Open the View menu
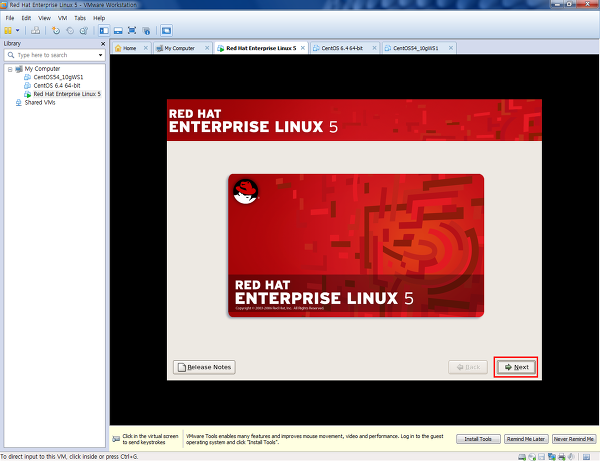Screen dimensions: 600x461 tap(44, 18)
